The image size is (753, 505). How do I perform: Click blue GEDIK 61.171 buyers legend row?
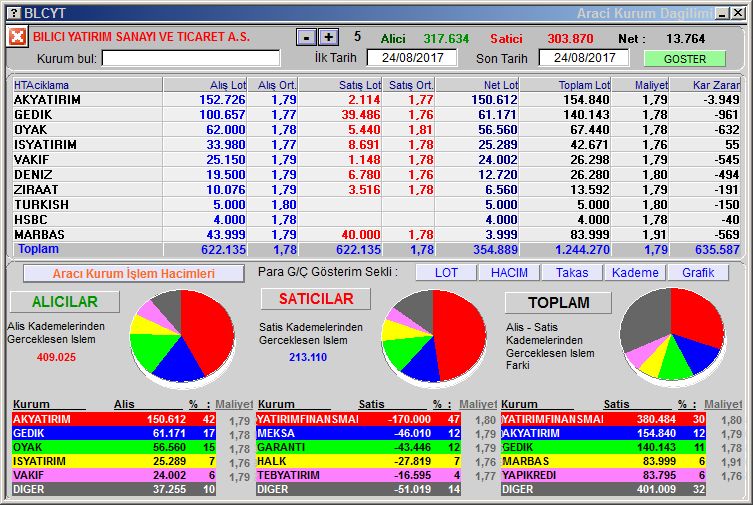pyautogui.click(x=114, y=433)
